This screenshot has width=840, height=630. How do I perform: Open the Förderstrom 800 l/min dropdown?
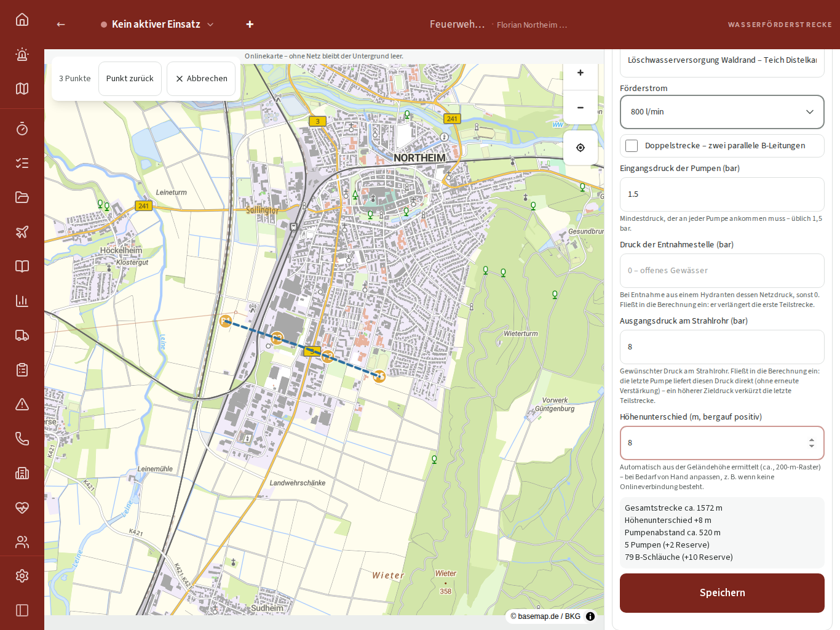pos(722,112)
